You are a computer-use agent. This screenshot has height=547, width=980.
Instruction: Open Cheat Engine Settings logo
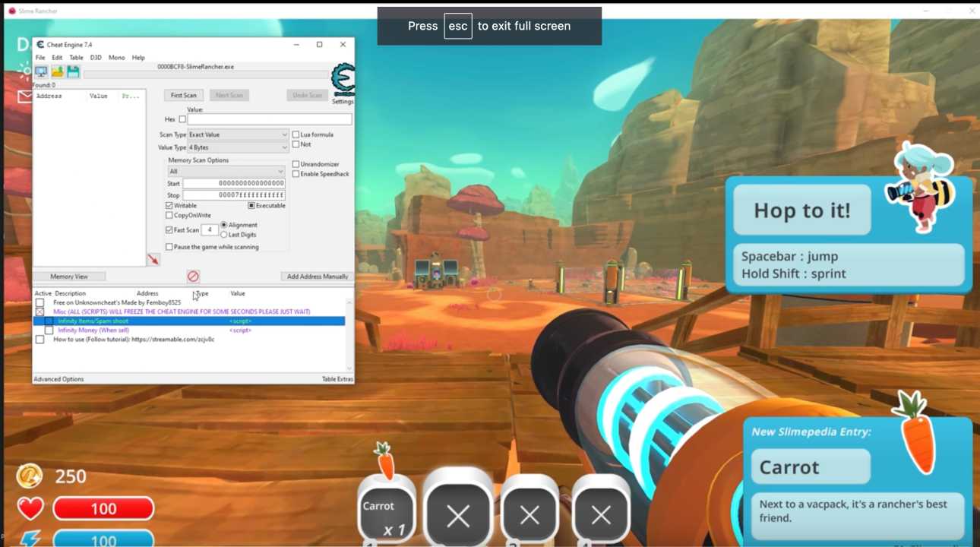point(343,80)
